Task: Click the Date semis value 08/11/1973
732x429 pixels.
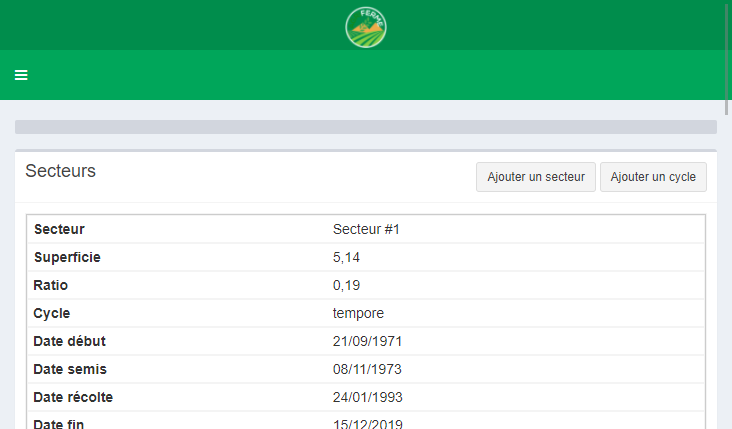Action: pyautogui.click(x=367, y=369)
